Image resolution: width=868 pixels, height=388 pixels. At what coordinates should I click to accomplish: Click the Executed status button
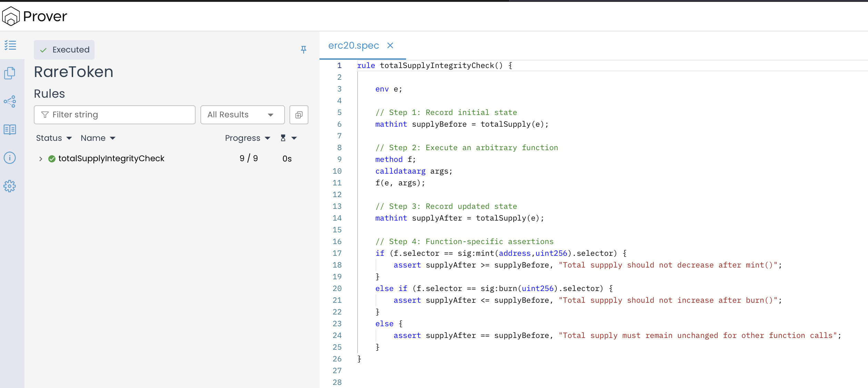coord(64,50)
